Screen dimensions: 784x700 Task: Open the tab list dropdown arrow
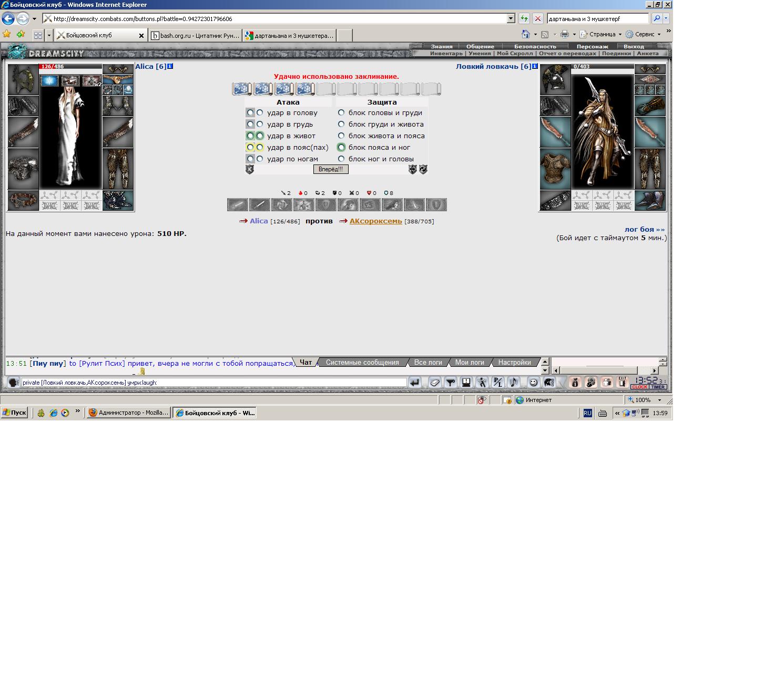click(49, 35)
